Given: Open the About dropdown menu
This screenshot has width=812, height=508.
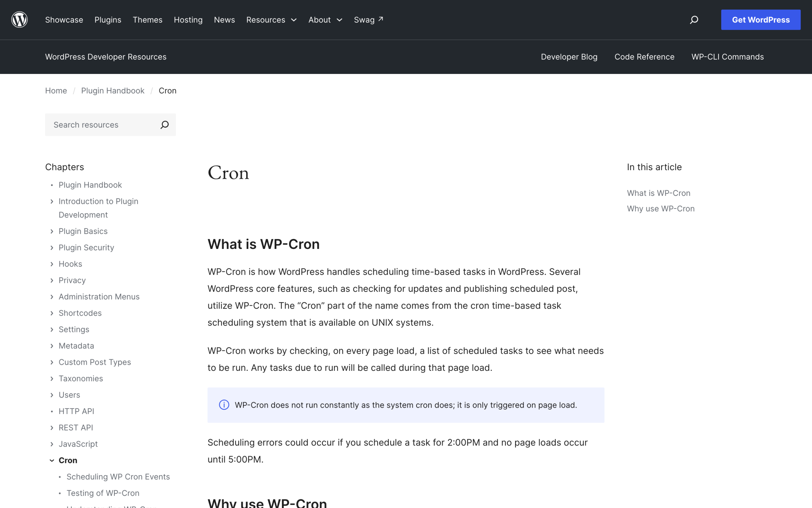Looking at the screenshot, I should (325, 20).
